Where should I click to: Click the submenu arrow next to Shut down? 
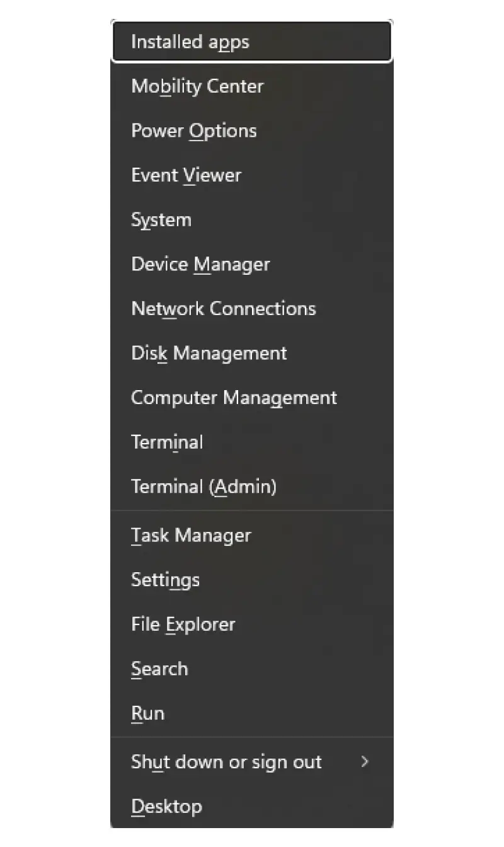point(364,762)
